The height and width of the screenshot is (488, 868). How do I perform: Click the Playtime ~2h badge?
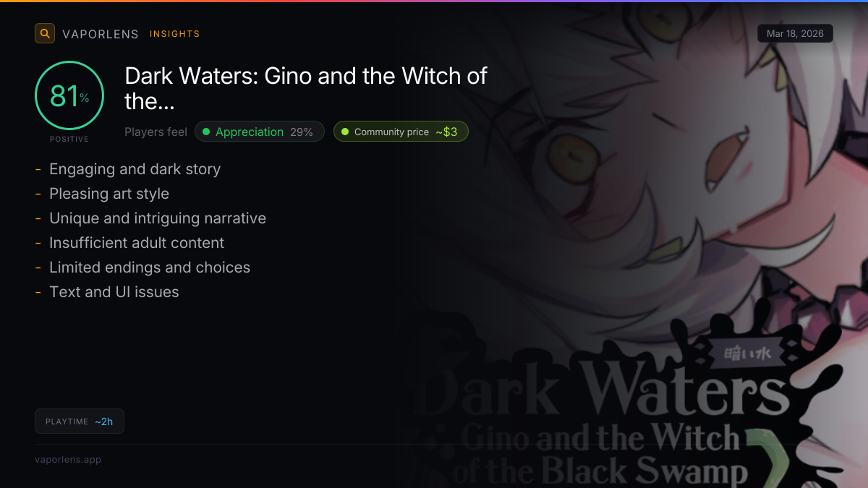click(80, 421)
